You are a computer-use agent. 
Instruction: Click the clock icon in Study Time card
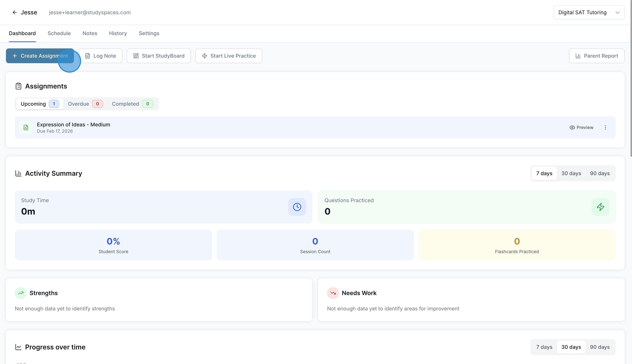(297, 207)
